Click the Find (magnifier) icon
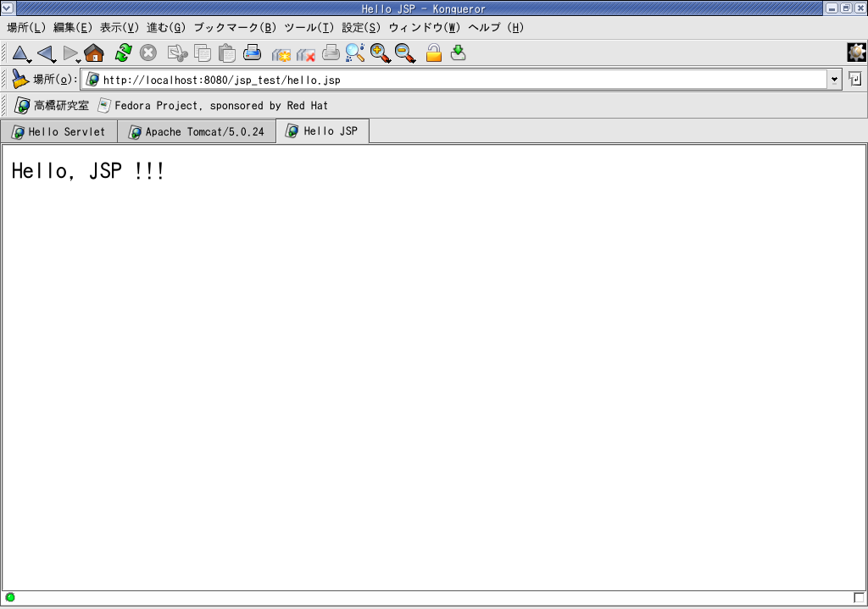 point(354,53)
